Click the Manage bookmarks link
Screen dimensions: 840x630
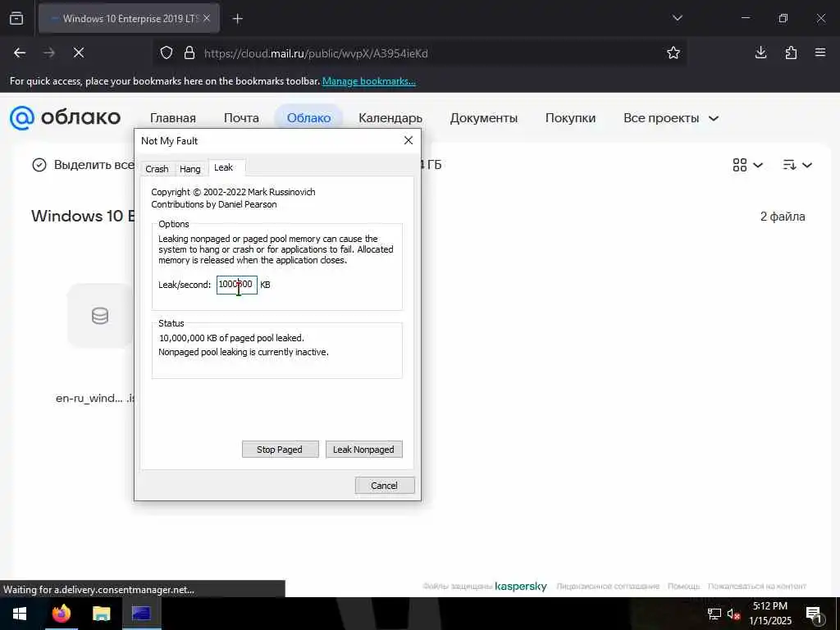368,81
